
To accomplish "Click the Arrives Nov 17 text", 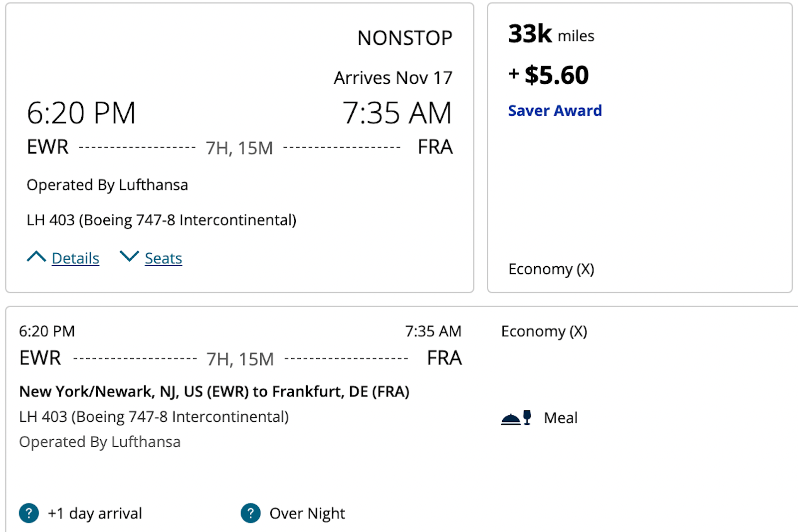I will (393, 78).
